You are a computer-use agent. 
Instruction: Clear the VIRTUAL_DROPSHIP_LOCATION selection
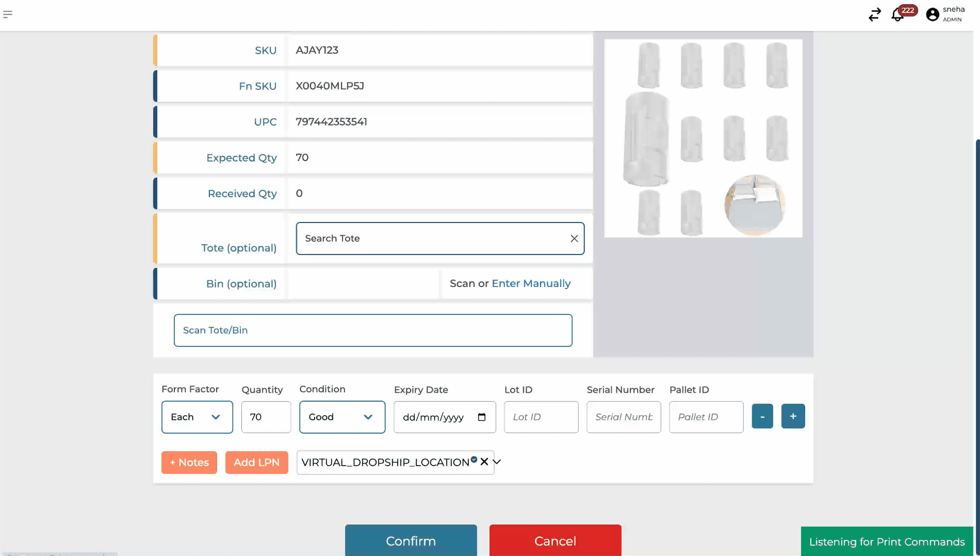coord(484,462)
